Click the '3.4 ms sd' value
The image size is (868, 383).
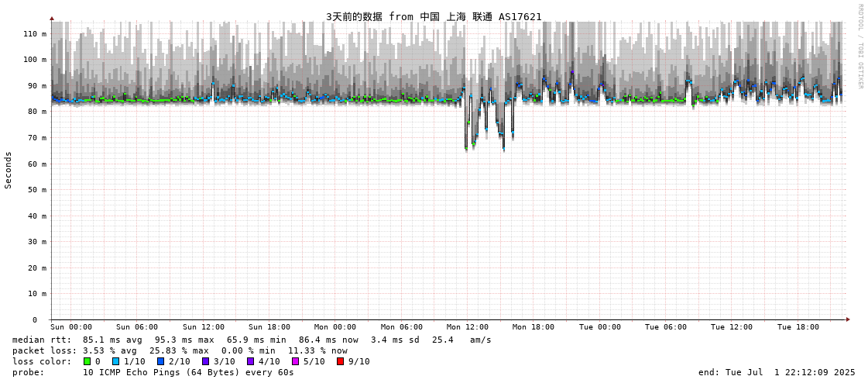pos(396,340)
